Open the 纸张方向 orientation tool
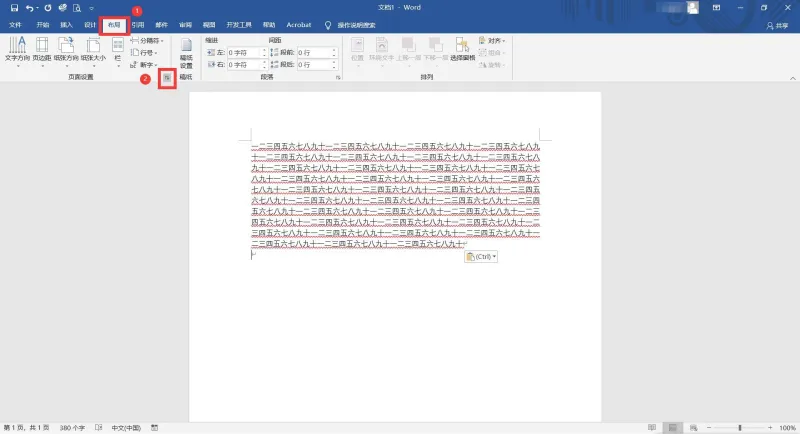This screenshot has width=800, height=434. (x=66, y=50)
